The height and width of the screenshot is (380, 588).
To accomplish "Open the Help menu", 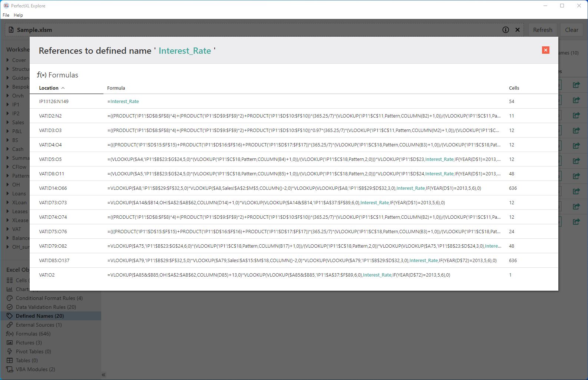I will 18,15.
